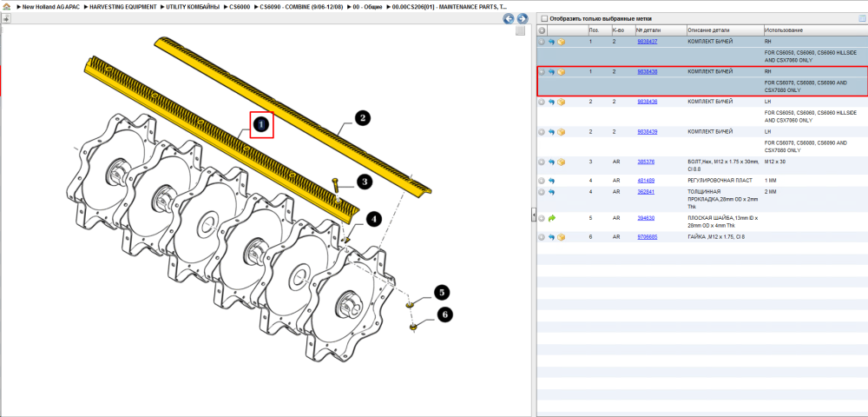
Task: Toggle the gray circle marker for part 394630
Action: 542,218
